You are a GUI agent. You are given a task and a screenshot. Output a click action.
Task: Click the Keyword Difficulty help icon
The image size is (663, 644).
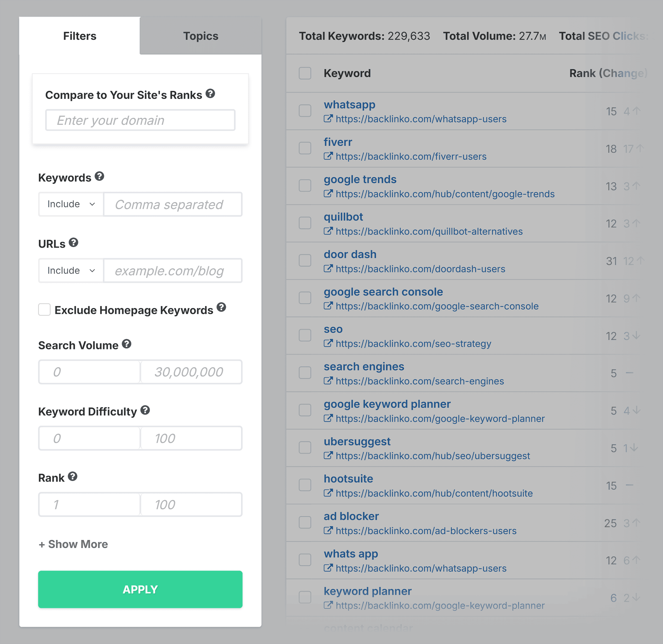click(x=145, y=410)
